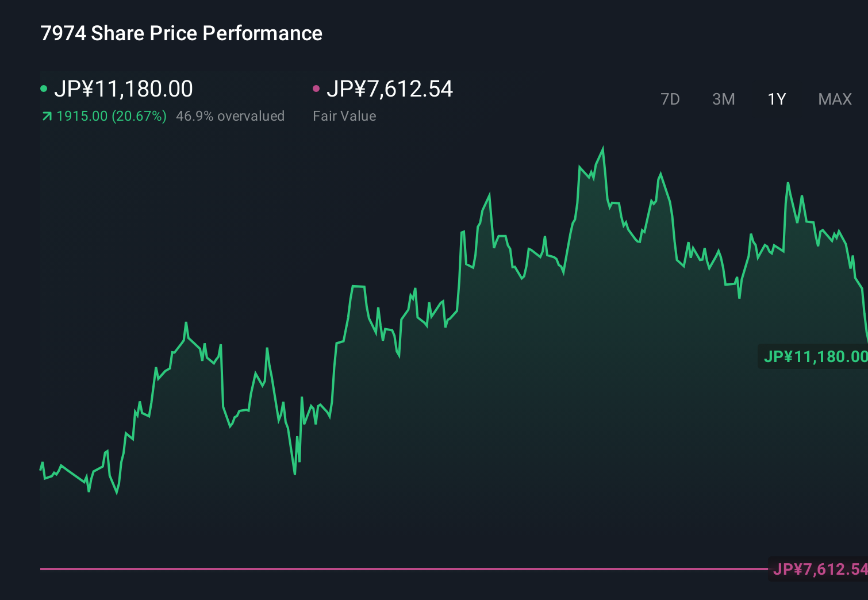This screenshot has width=868, height=600.
Task: Click the 'Fair Value' caption text
Action: (x=344, y=116)
